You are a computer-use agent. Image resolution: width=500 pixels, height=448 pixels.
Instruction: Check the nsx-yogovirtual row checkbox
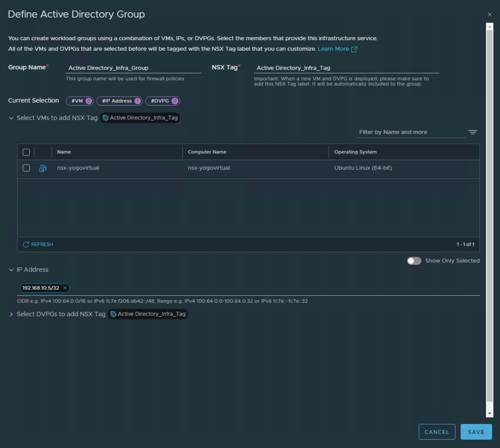(x=26, y=168)
